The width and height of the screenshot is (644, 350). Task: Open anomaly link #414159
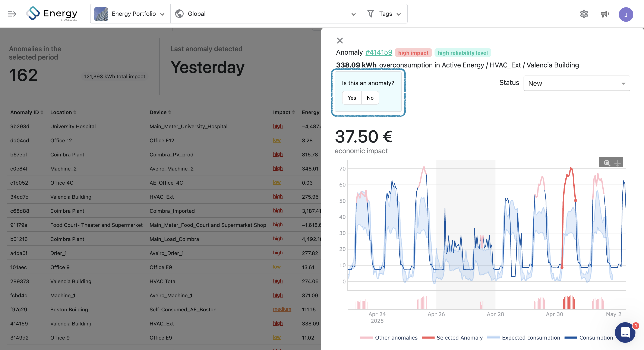pyautogui.click(x=379, y=52)
